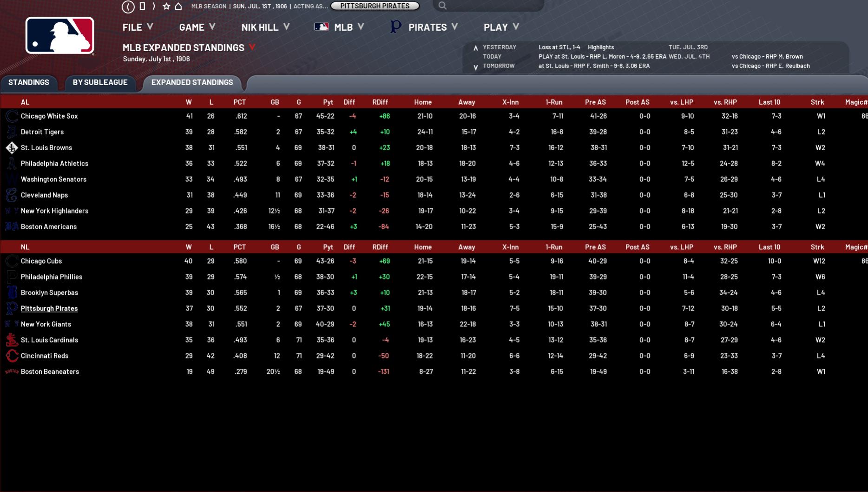Click the St. Louis Cardinals team logo
The width and height of the screenshot is (868, 492).
pos(12,340)
